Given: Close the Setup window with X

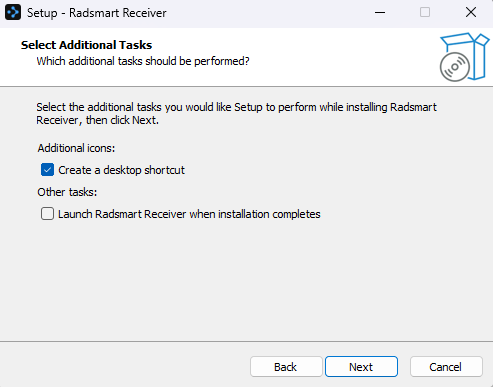Looking at the screenshot, I should pos(471,13).
